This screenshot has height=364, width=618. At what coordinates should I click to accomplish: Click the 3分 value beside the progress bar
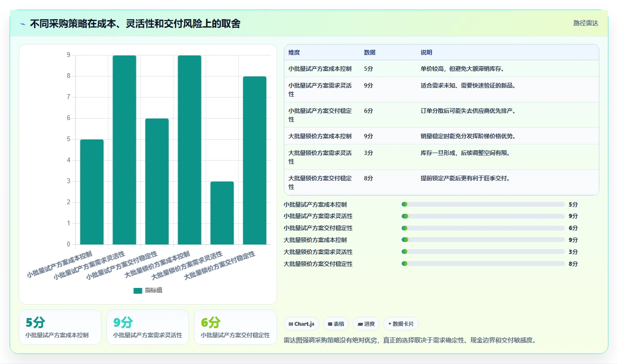point(573,252)
